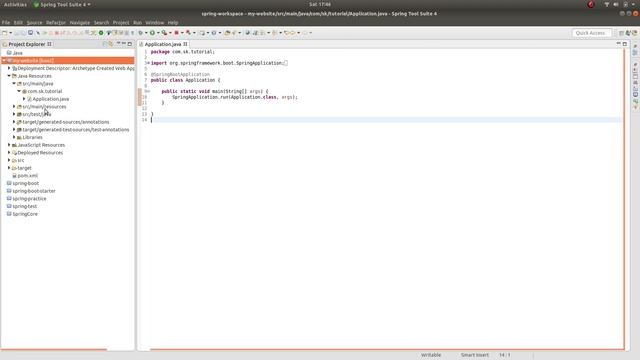Select the spring-boot-starter project
The width and height of the screenshot is (640, 360).
(33, 191)
